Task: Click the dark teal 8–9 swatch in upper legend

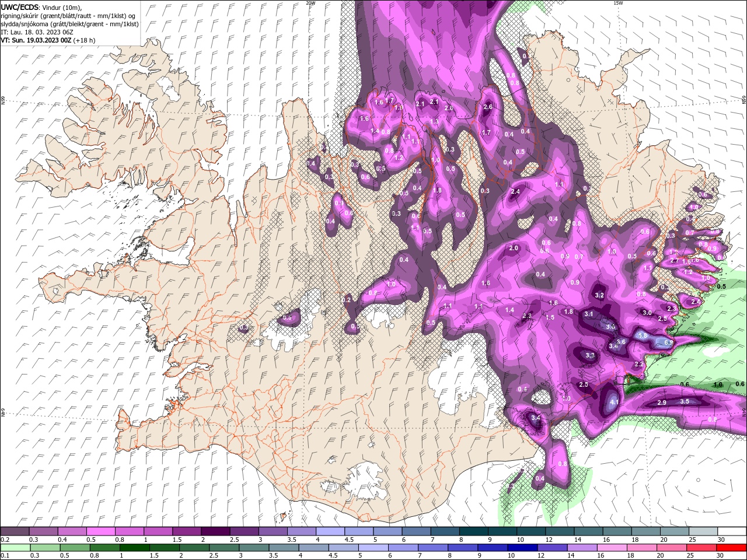Action: click(473, 531)
